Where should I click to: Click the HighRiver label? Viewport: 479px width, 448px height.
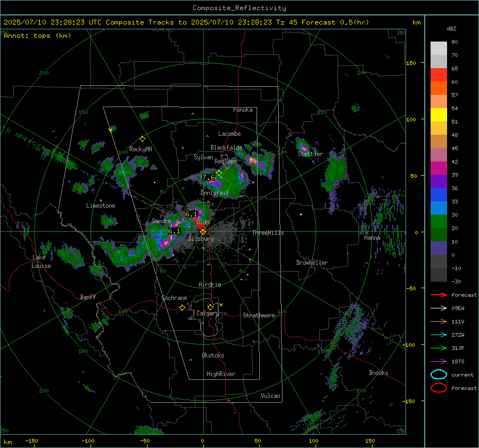[x=221, y=374]
